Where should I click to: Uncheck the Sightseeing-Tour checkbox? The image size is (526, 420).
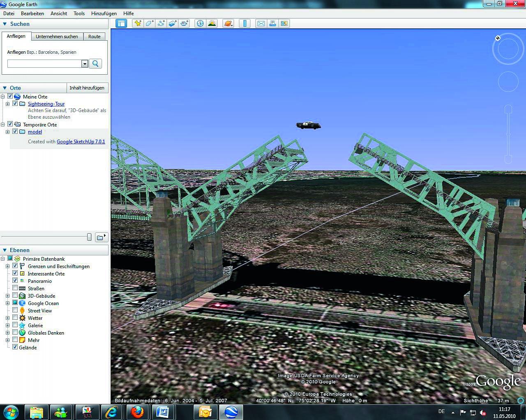[x=15, y=104]
